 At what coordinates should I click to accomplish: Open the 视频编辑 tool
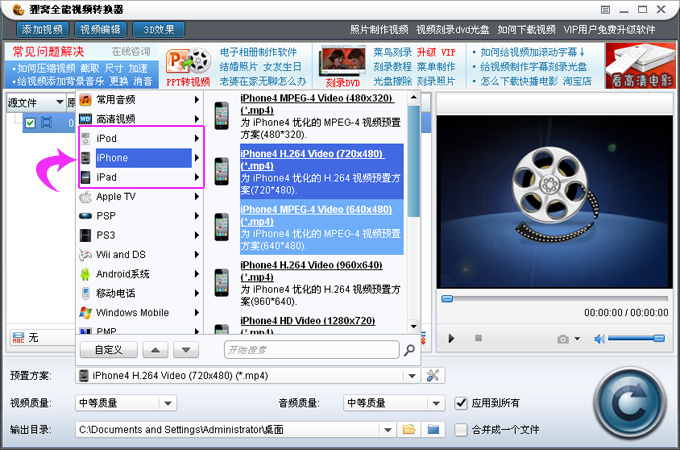coord(101,29)
